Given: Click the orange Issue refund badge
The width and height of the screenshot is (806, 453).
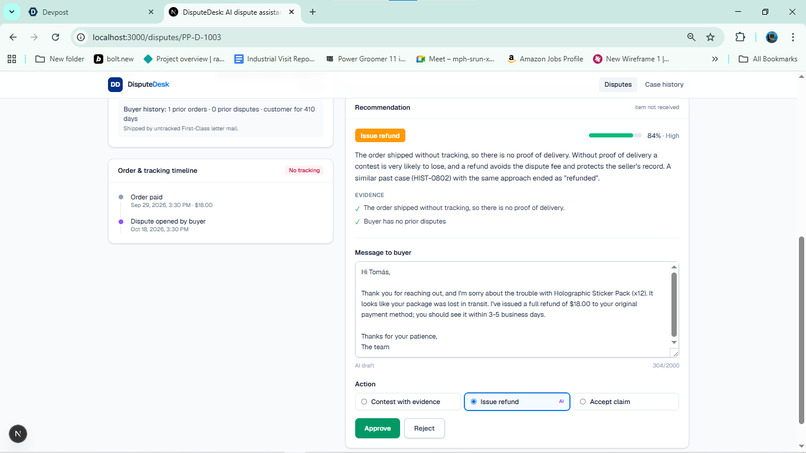Looking at the screenshot, I should pyautogui.click(x=380, y=136).
